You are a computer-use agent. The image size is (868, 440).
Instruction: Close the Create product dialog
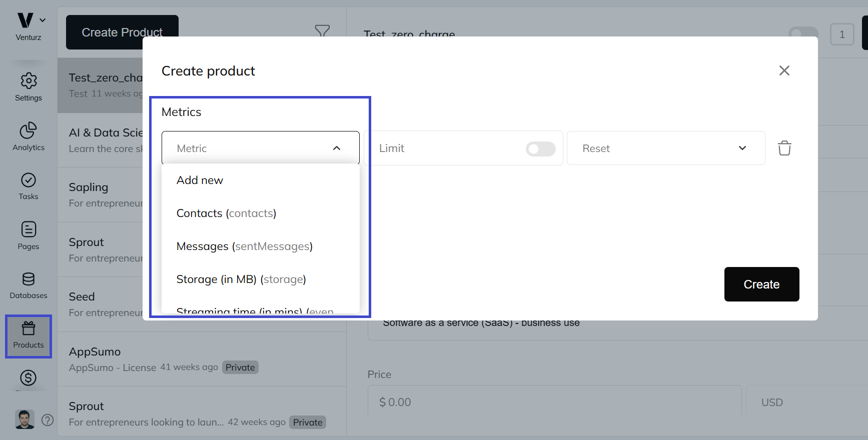click(x=784, y=71)
